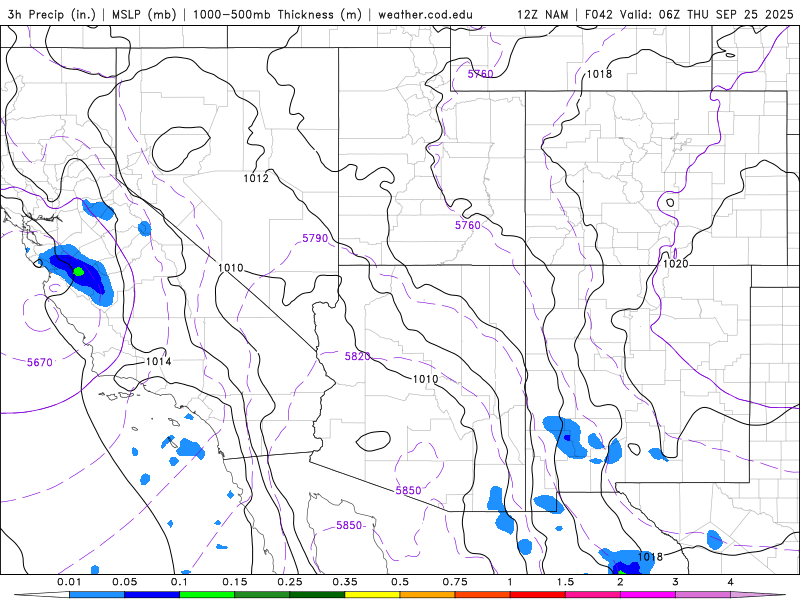Click the 1012 isobar label
The width and height of the screenshot is (800, 600).
click(256, 178)
